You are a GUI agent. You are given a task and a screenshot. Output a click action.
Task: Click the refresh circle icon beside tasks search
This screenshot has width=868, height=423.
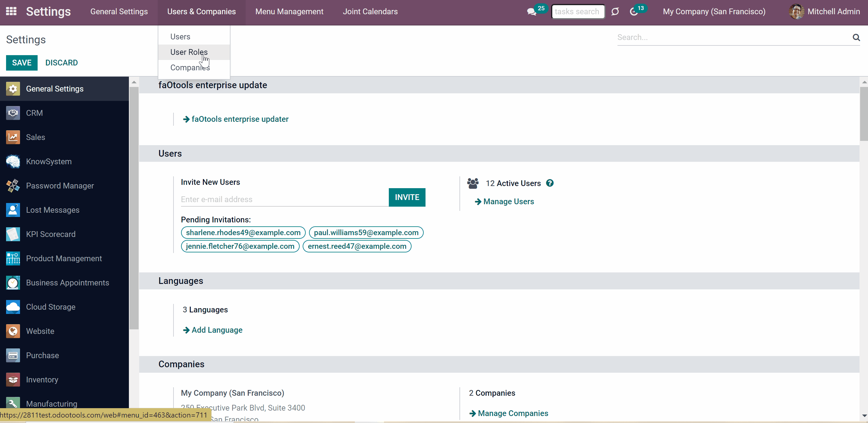[615, 12]
